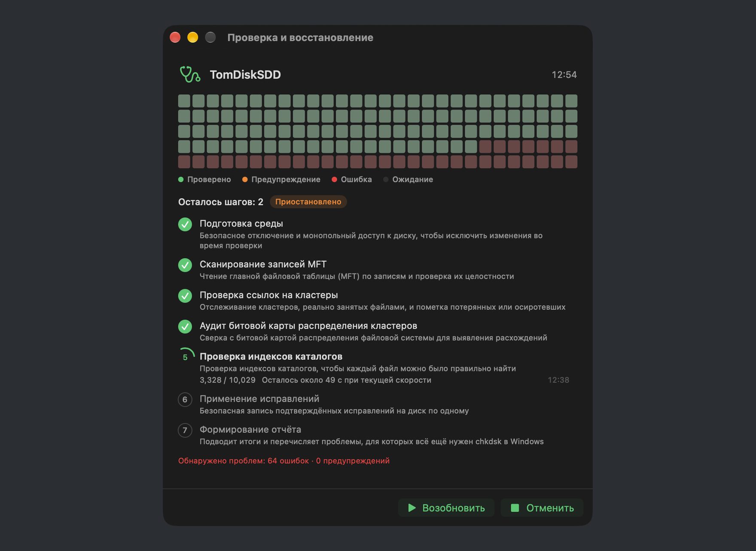The image size is (756, 551).
Task: Click the Осталось шагов: 2 label
Action: tap(221, 202)
